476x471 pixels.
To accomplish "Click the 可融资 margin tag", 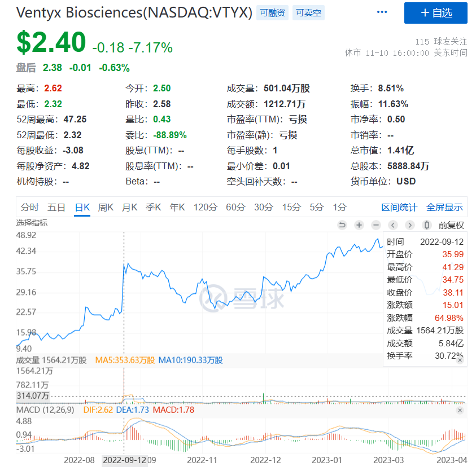I will [x=272, y=13].
